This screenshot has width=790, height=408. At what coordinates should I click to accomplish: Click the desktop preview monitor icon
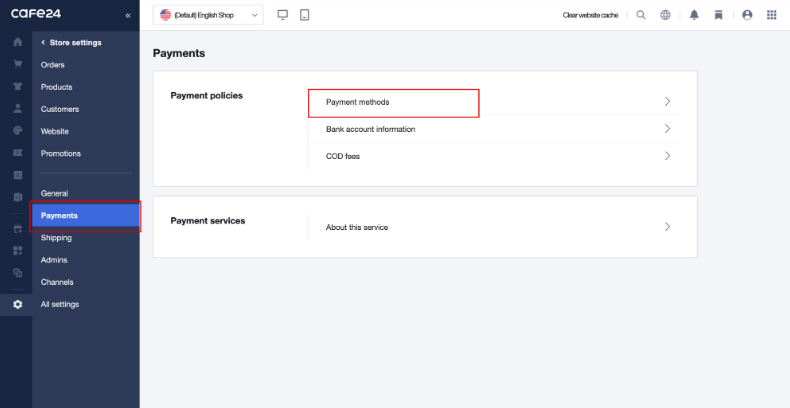coord(282,15)
